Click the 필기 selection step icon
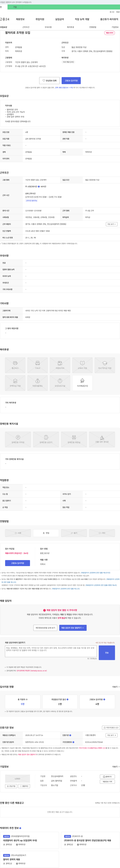This screenshot has height=868, width=120. click(74, 533)
